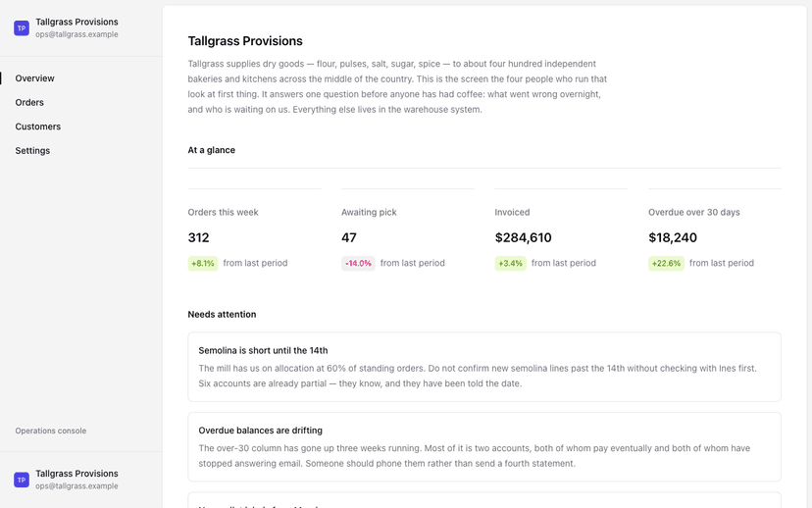Screen dimensions: 812x508
Task: Click the +3.4% change badge
Action: (510, 263)
